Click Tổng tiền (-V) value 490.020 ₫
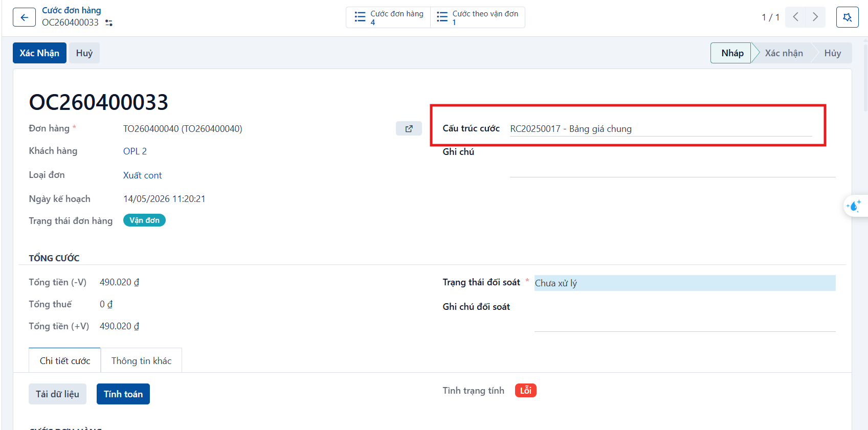The width and height of the screenshot is (868, 430). [119, 282]
